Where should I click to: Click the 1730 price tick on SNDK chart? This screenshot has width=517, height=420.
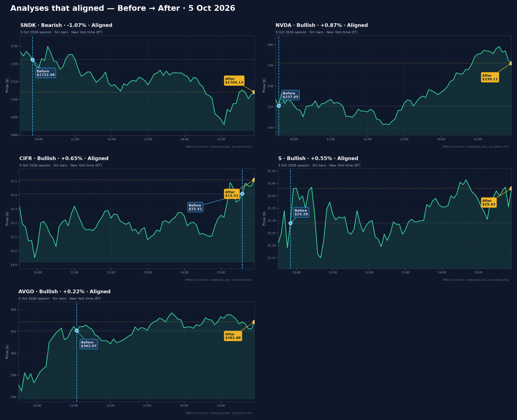click(x=14, y=46)
